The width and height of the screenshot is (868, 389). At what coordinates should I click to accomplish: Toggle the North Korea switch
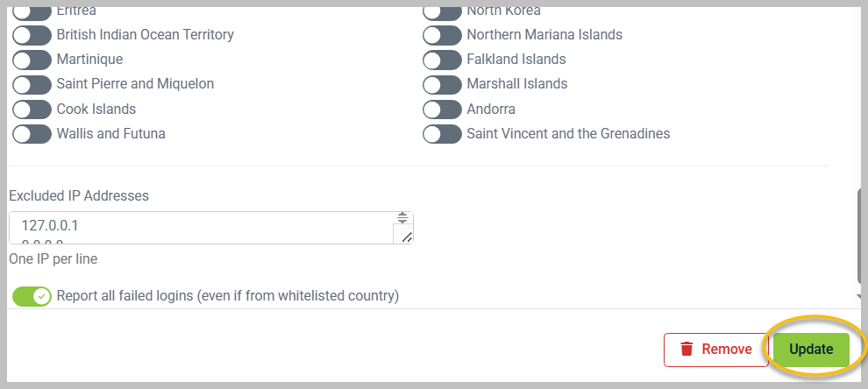442,11
